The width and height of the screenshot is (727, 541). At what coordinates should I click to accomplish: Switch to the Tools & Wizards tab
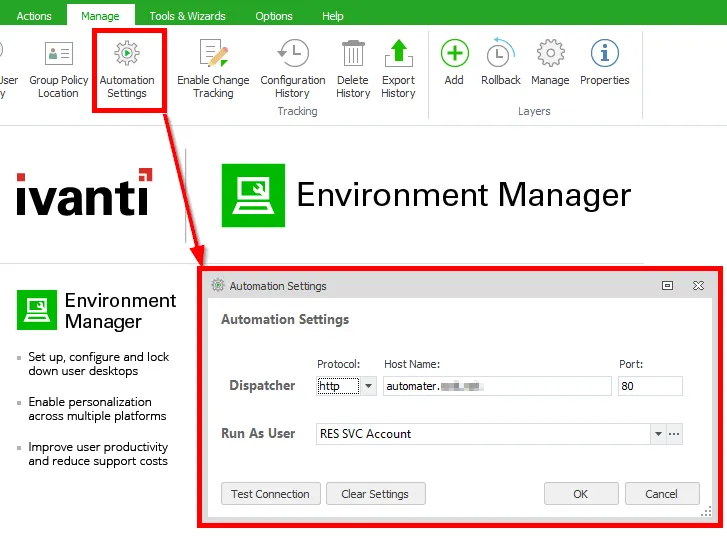click(187, 16)
